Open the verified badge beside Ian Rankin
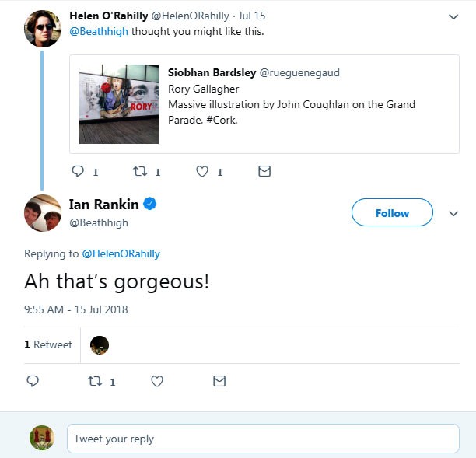This screenshot has height=458, width=476. click(151, 205)
